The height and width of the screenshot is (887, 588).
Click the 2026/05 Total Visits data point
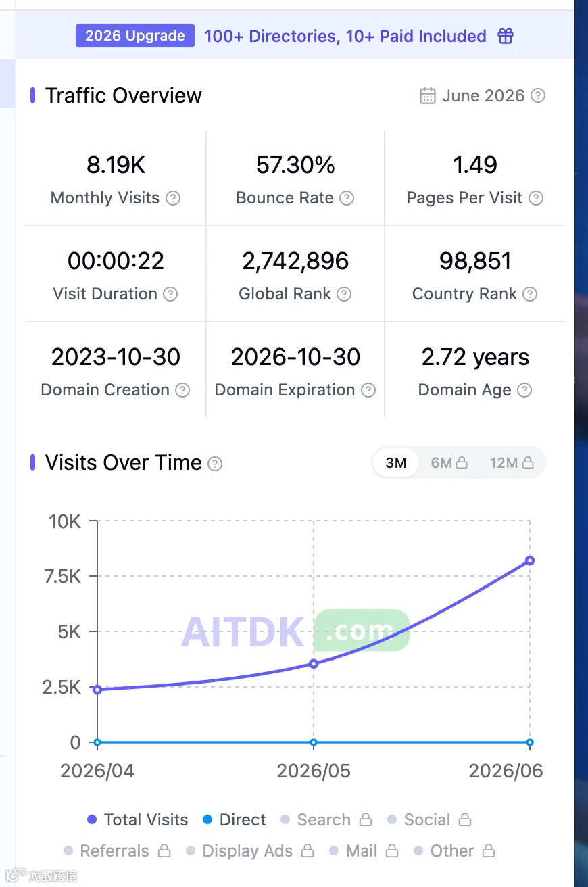pyautogui.click(x=314, y=663)
